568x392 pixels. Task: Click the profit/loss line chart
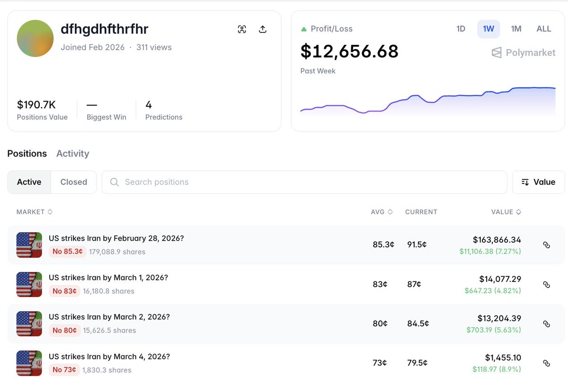(x=428, y=100)
